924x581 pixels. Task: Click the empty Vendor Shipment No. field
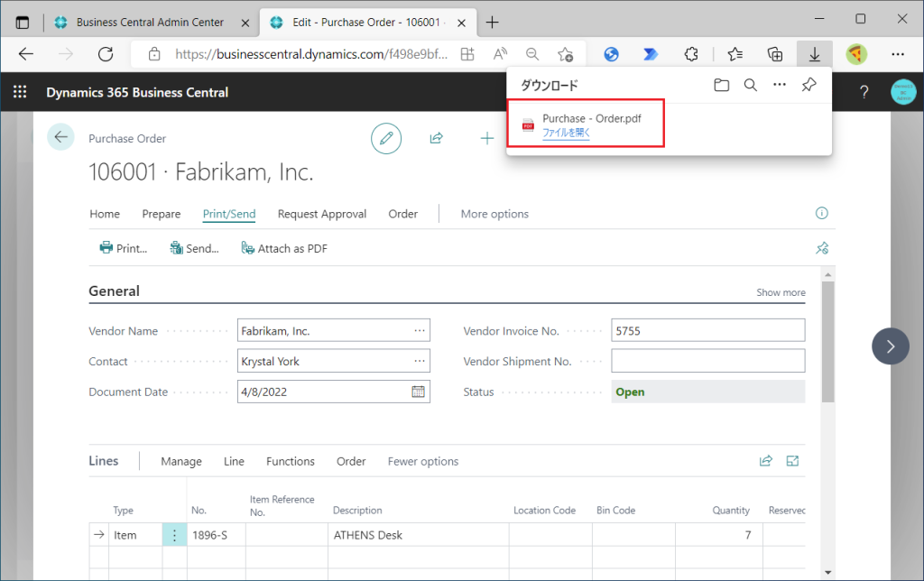(707, 361)
